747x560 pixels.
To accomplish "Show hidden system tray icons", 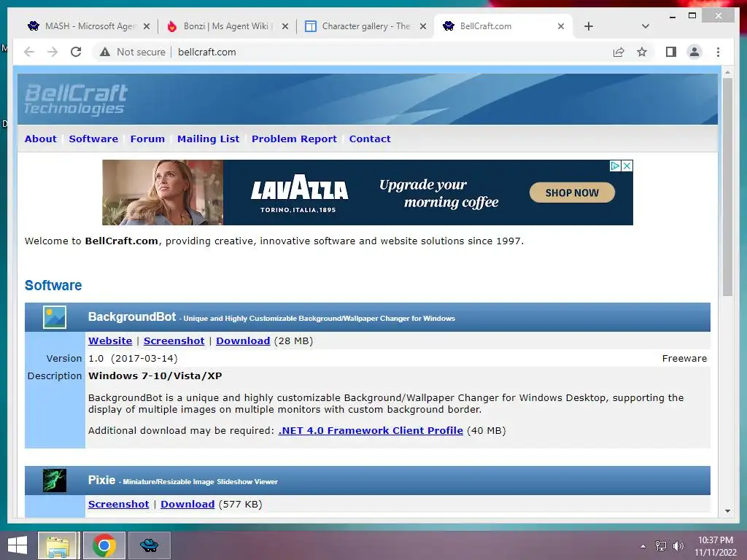I will 643,546.
